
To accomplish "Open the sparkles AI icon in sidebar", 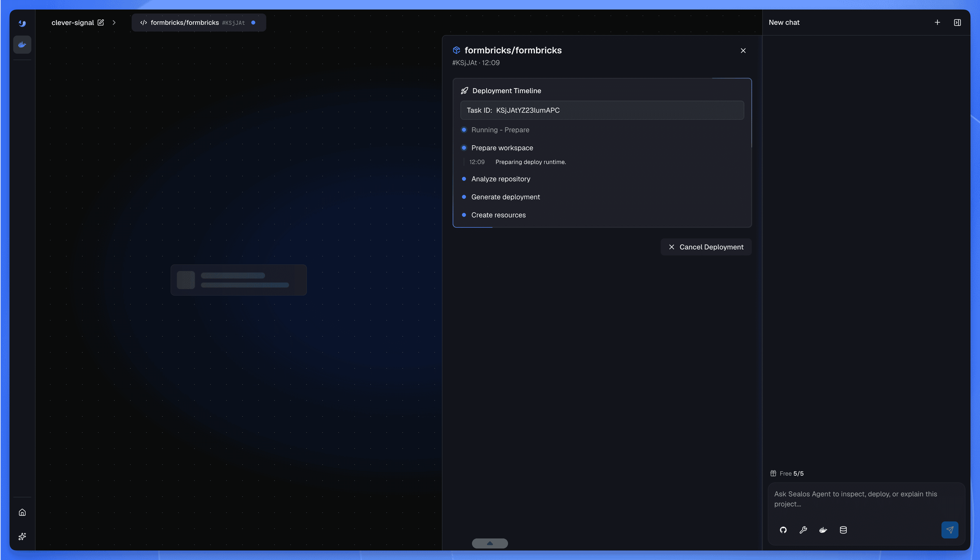I will [x=22, y=536].
